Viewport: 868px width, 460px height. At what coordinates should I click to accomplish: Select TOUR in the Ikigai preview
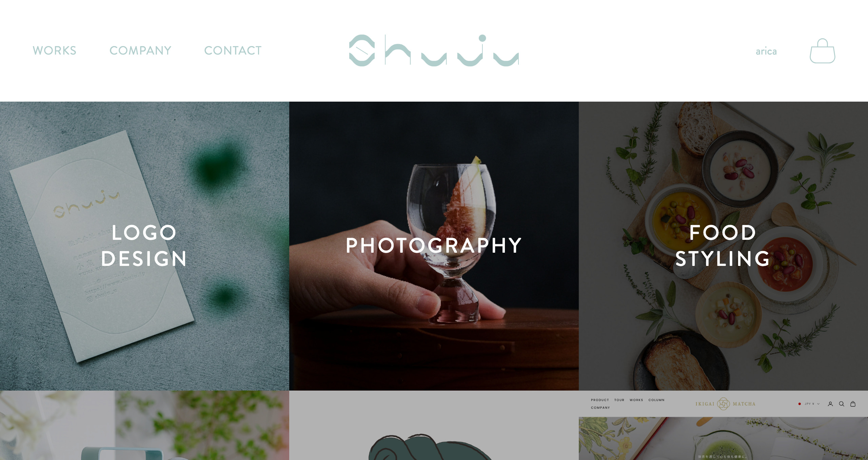coord(619,400)
